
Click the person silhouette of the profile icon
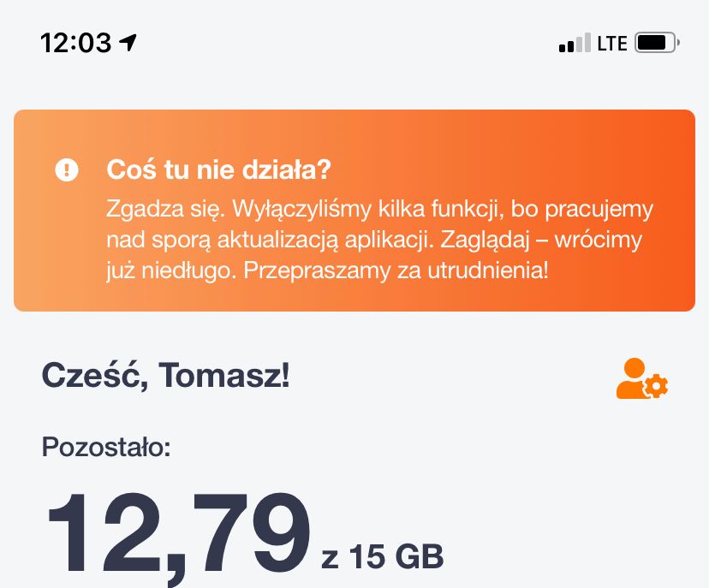(632, 377)
